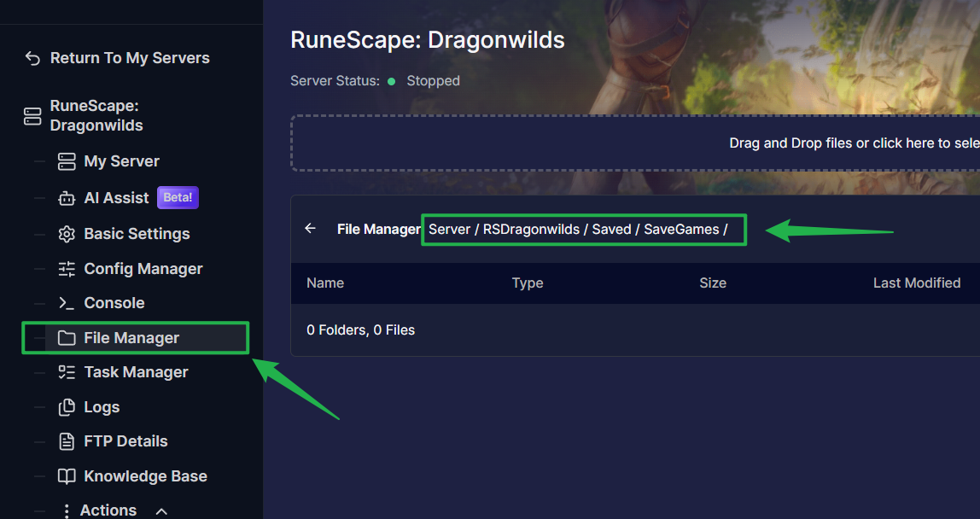
Task: Click the AI Assist robot icon
Action: pyautogui.click(x=67, y=198)
